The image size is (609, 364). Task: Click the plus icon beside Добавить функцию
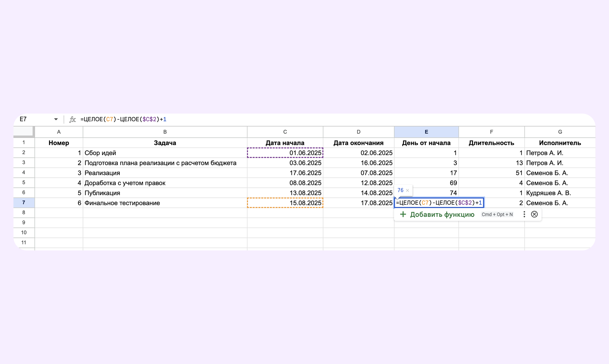coord(403,214)
